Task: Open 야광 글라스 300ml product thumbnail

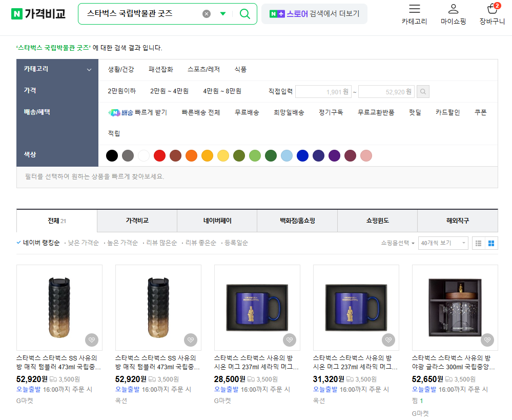Action: coord(455,308)
